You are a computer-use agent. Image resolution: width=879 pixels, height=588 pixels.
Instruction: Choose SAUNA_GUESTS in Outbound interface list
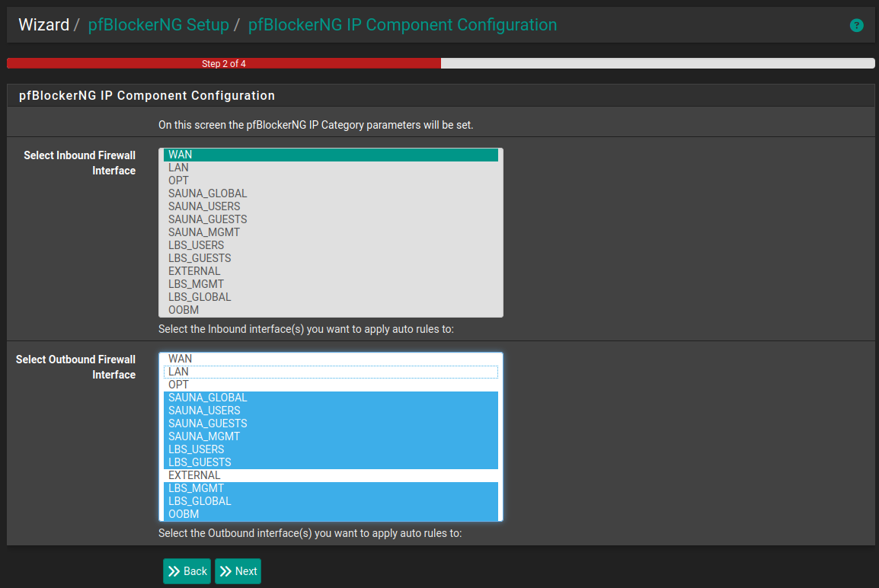click(331, 423)
